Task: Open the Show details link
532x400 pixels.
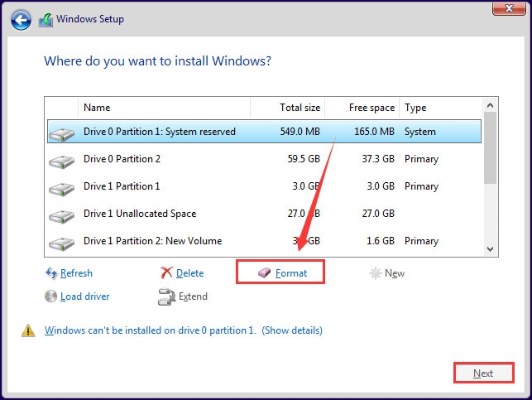Action: [292, 330]
